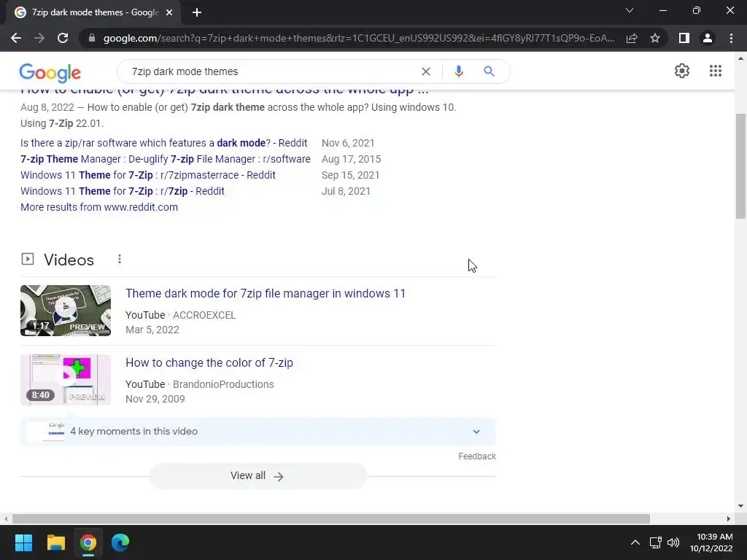
Task: Open File Explorer from the taskbar
Action: pos(55,542)
